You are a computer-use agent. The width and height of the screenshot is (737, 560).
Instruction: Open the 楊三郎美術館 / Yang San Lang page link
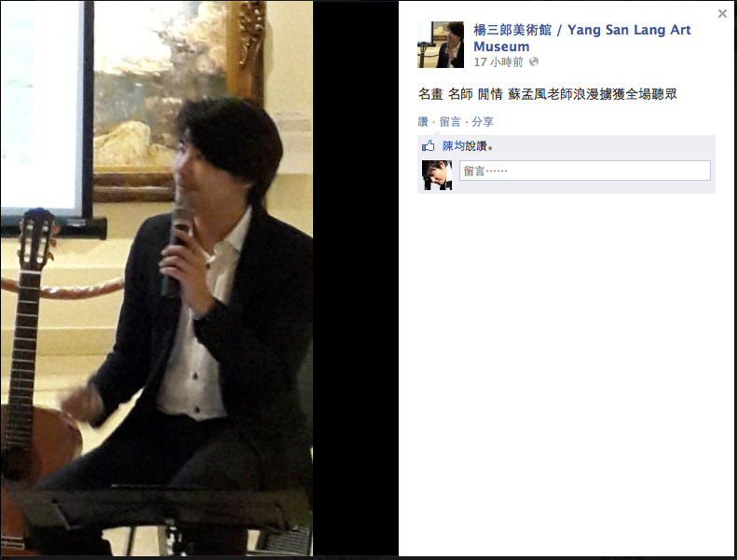582,38
